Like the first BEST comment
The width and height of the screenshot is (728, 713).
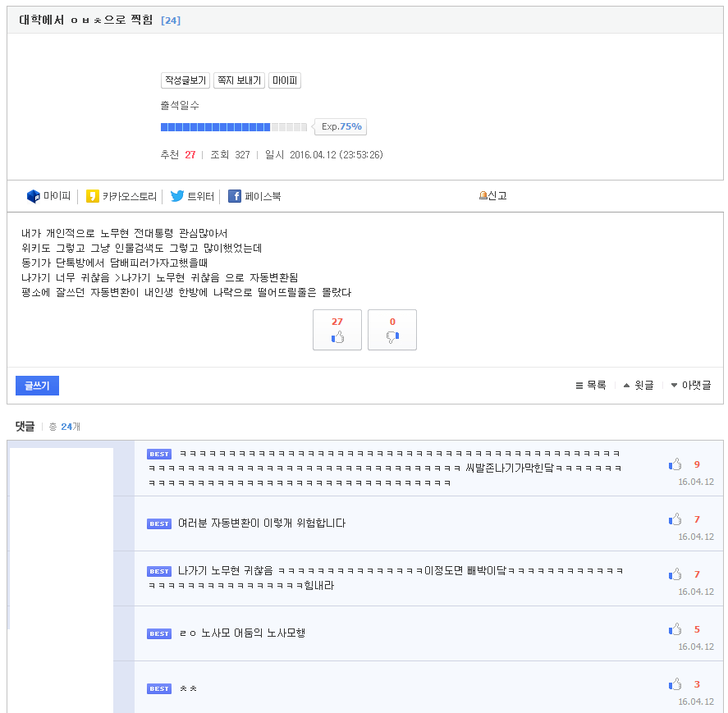675,464
